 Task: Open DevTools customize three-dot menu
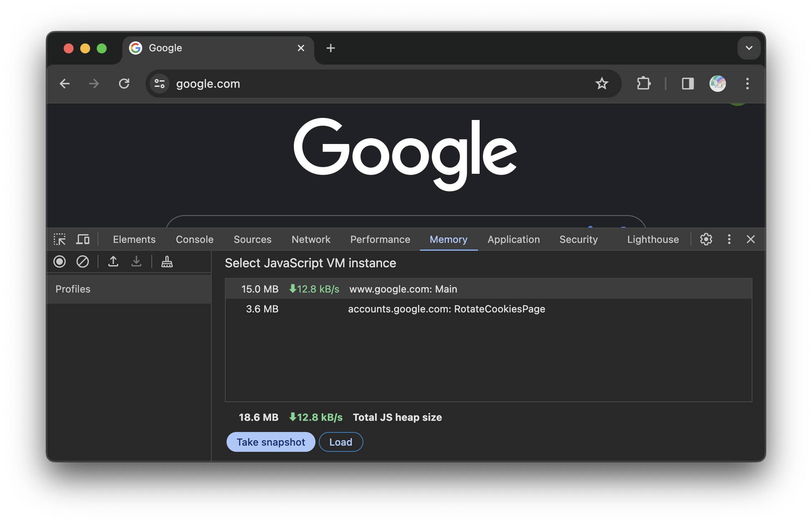click(729, 239)
